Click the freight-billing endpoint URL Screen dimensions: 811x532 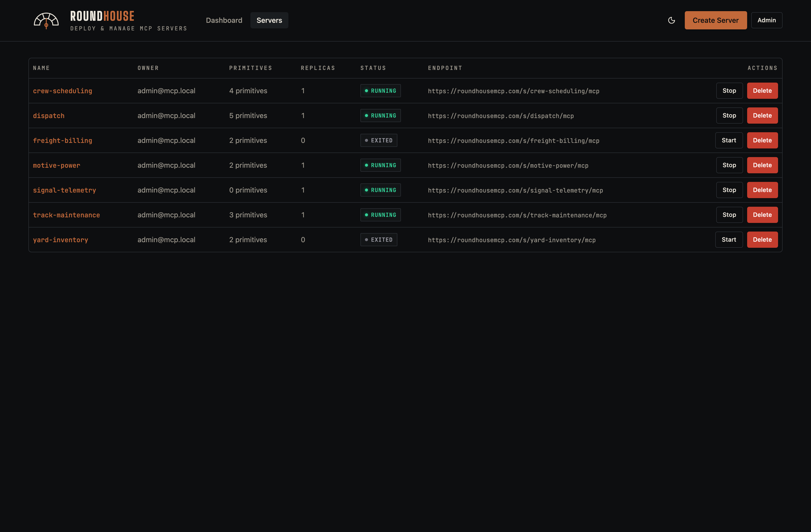pyautogui.click(x=513, y=141)
